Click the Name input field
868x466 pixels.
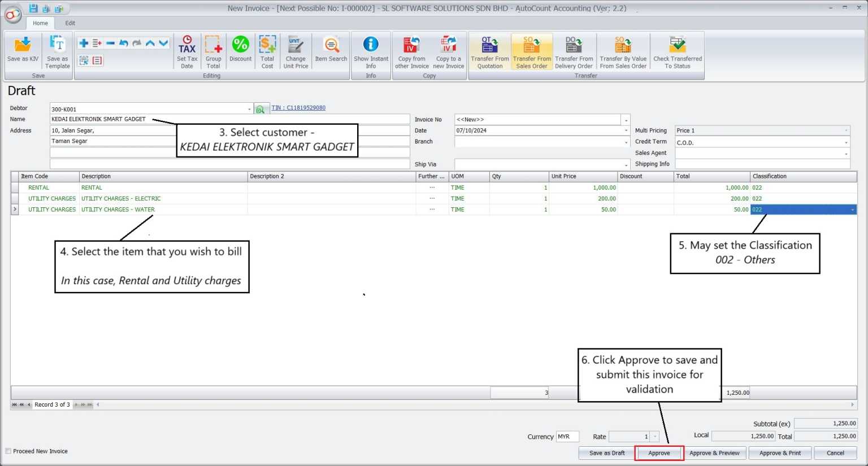pyautogui.click(x=229, y=119)
